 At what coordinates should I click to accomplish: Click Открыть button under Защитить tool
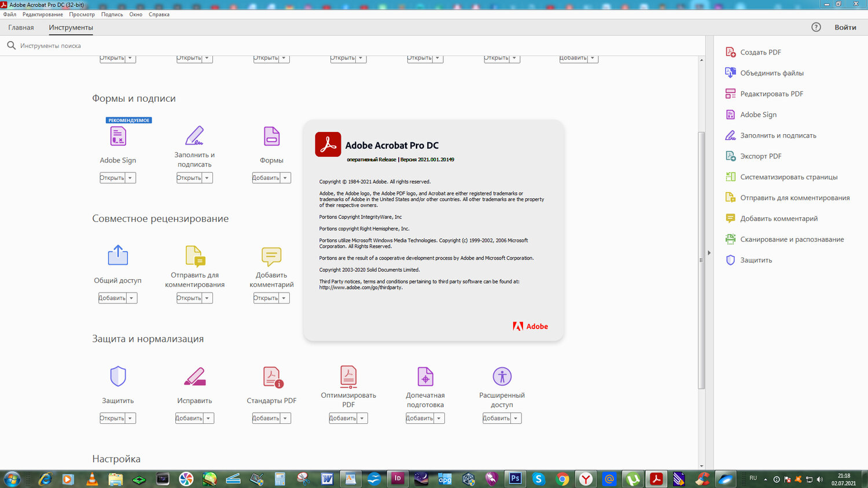click(x=112, y=418)
